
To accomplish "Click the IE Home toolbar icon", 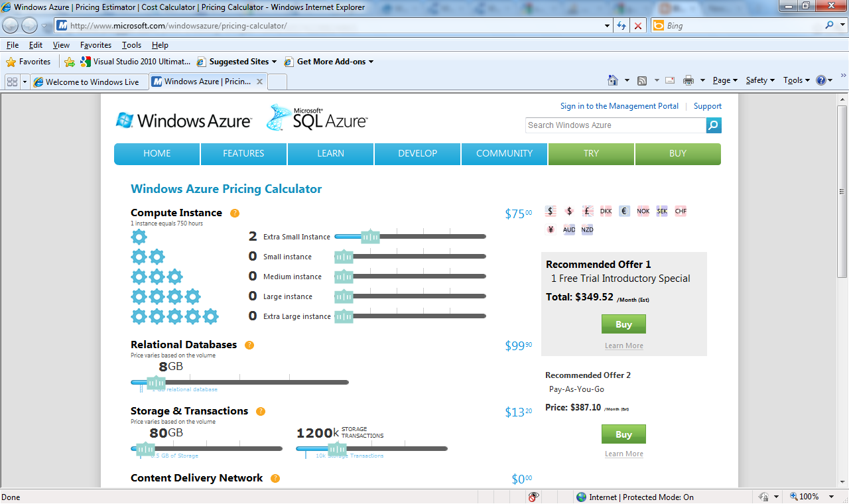I will click(613, 80).
